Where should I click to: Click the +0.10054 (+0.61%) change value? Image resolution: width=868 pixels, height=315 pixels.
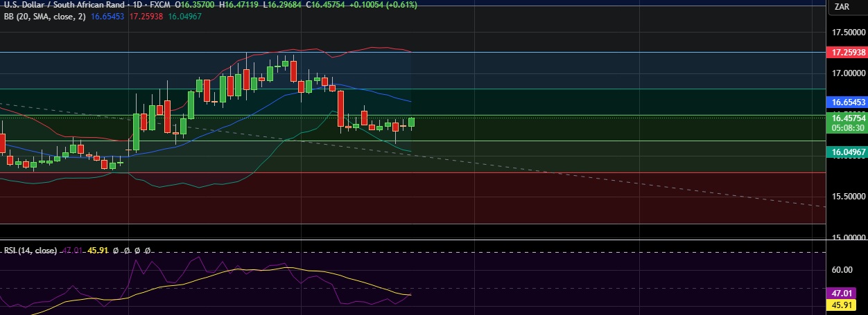[383, 5]
